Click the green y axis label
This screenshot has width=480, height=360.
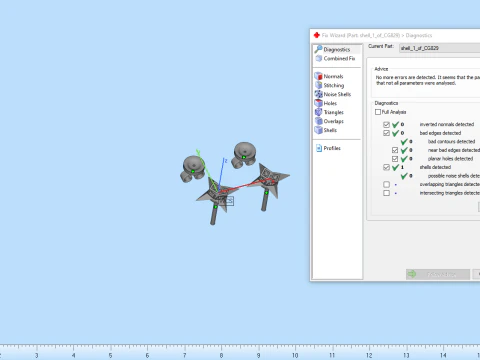pos(198,153)
